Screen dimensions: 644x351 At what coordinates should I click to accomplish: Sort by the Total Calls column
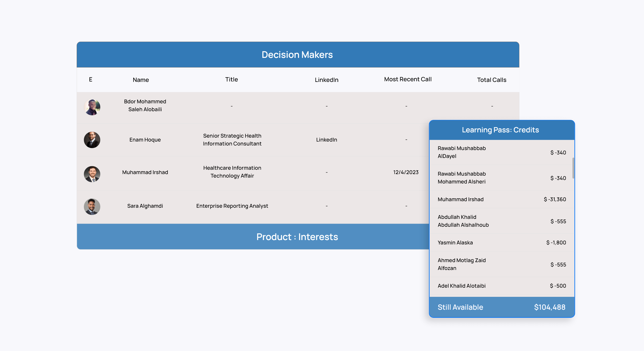pos(491,80)
